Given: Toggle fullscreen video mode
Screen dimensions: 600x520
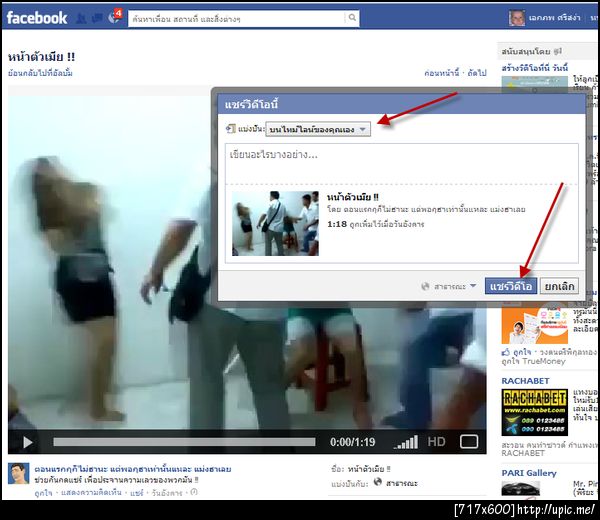Looking at the screenshot, I should [x=469, y=442].
